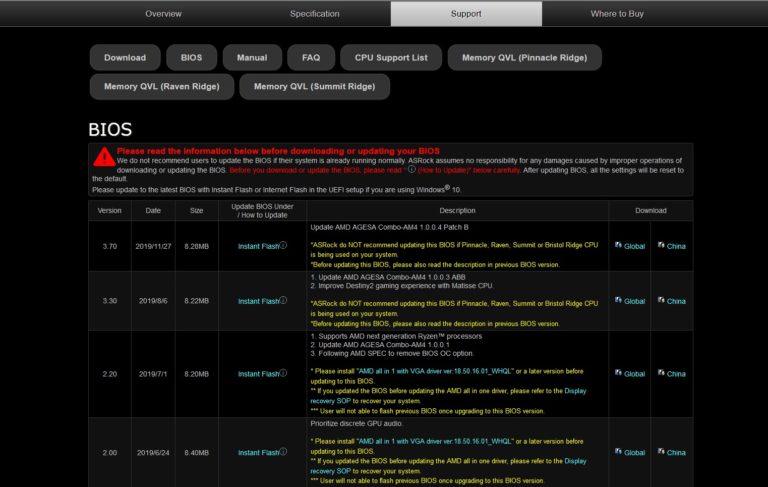This screenshot has height=487, width=768.
Task: Click the Global download icon for 3.70
Action: [x=618, y=245]
